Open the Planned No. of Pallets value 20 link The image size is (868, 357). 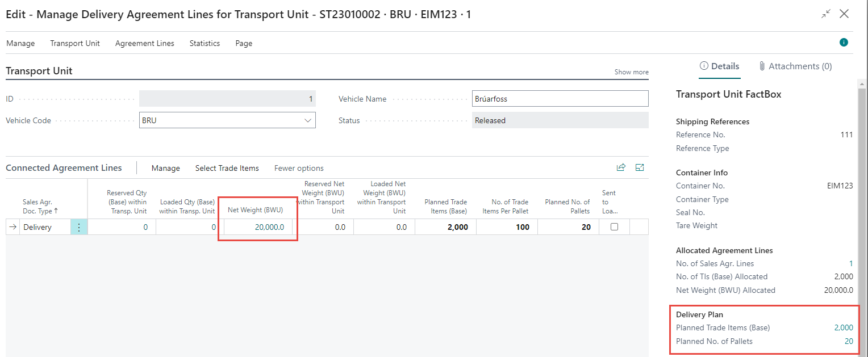tap(849, 341)
